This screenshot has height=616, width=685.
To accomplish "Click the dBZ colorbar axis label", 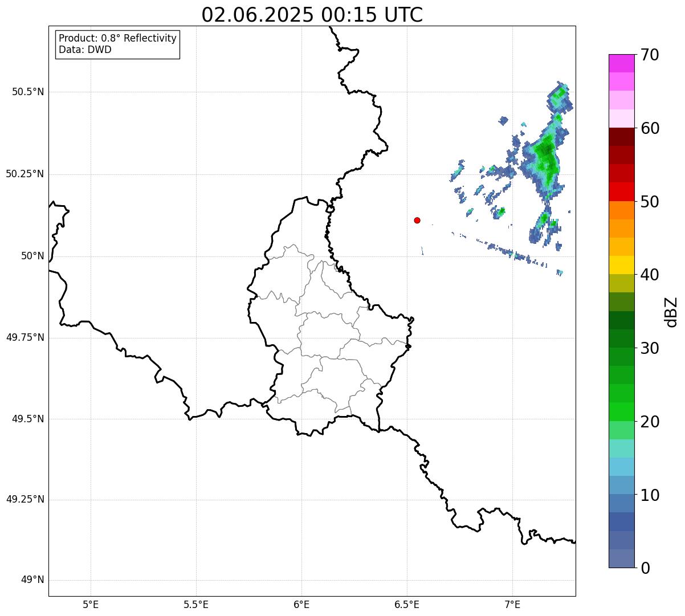I will [671, 312].
